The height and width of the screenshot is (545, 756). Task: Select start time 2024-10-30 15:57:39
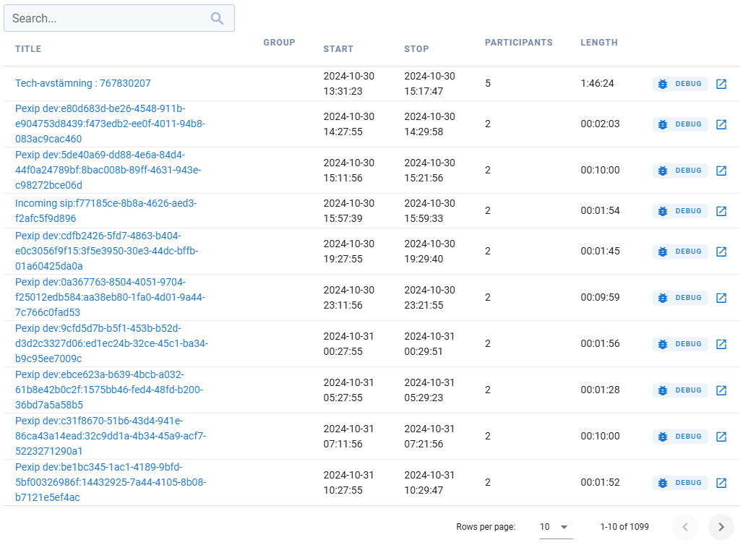348,211
